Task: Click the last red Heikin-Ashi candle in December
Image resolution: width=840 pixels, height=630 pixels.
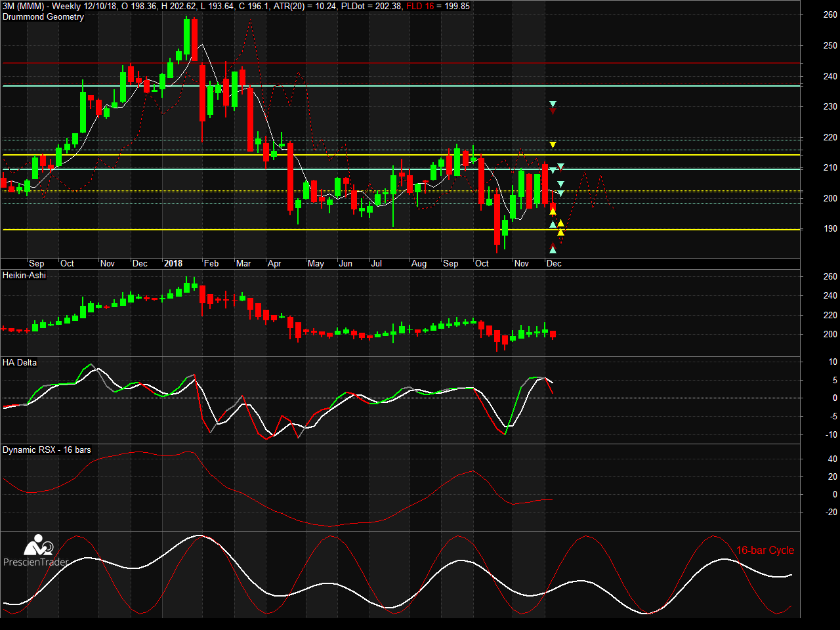Action: (553, 334)
